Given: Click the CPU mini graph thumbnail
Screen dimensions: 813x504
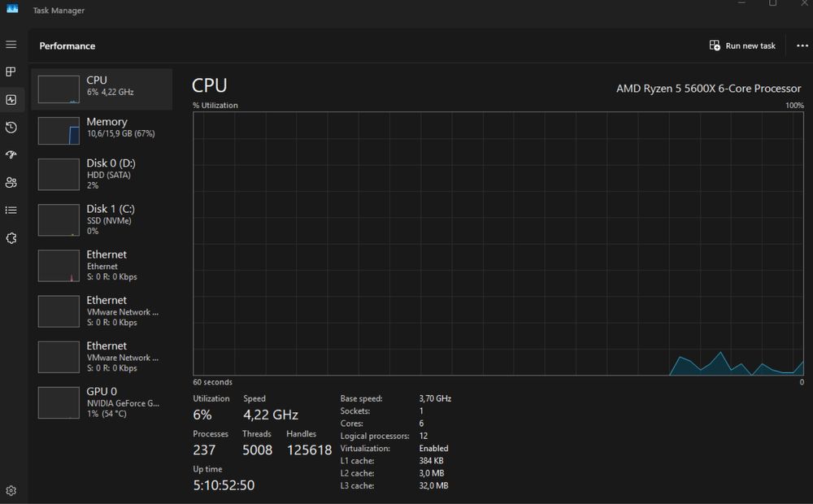Looking at the screenshot, I should click(x=59, y=89).
